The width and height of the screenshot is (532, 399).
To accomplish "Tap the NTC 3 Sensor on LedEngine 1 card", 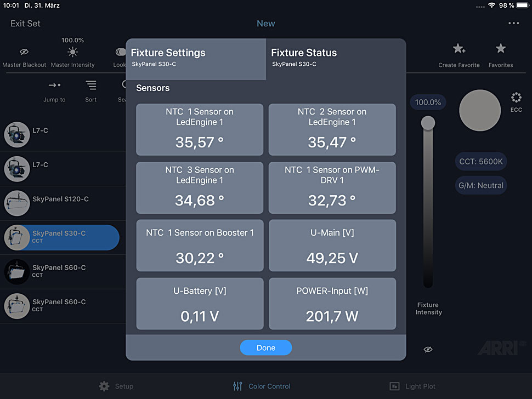I will (x=200, y=187).
